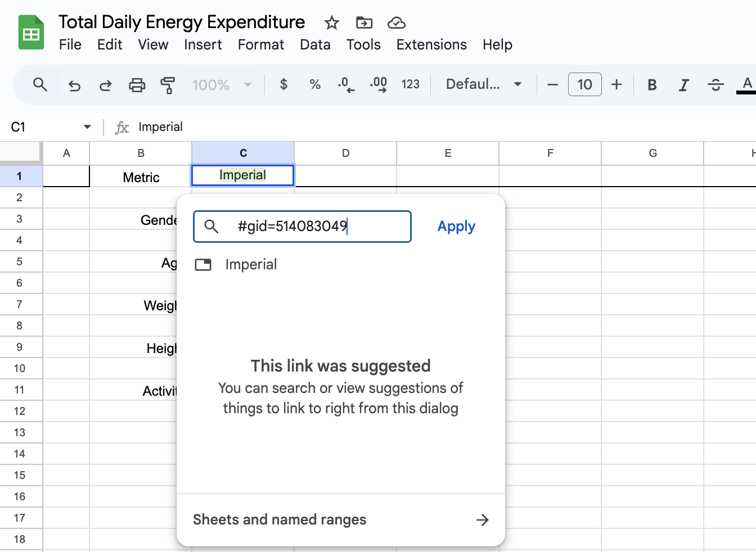The height and width of the screenshot is (552, 756).
Task: Click the link search input field
Action: 302,227
